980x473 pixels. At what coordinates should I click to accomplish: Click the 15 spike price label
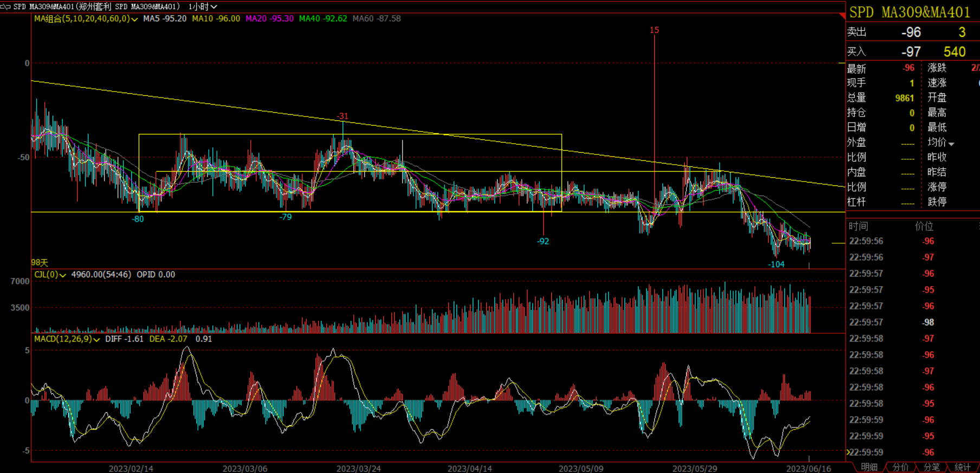pos(654,30)
